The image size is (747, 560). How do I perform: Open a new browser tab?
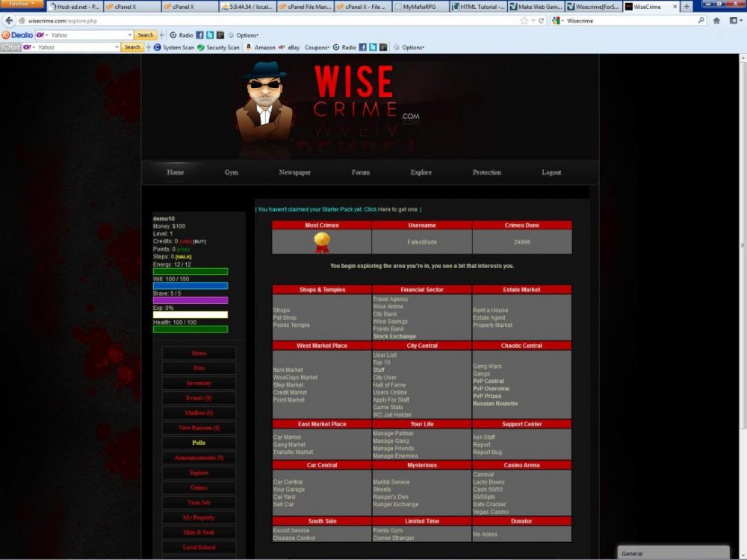[687, 7]
